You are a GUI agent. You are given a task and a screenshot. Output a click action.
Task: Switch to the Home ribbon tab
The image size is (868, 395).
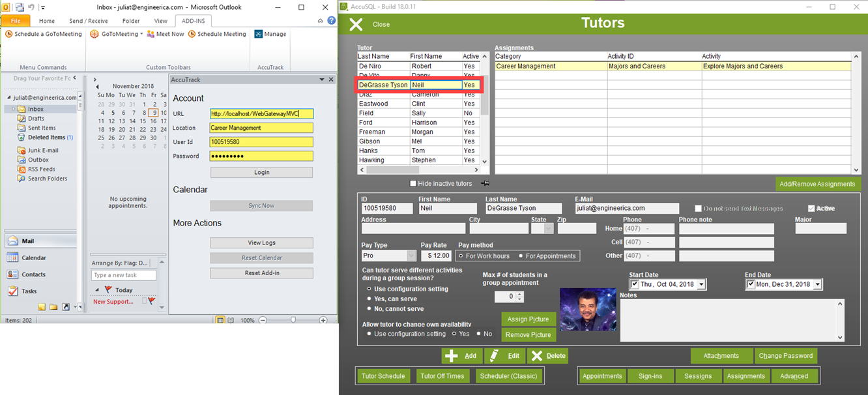[47, 21]
